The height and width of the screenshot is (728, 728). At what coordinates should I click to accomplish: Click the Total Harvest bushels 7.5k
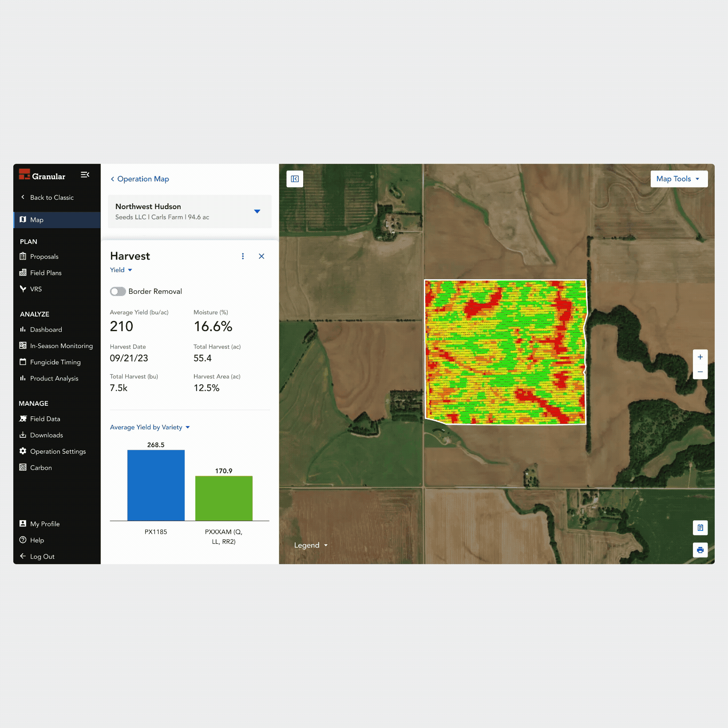point(119,388)
